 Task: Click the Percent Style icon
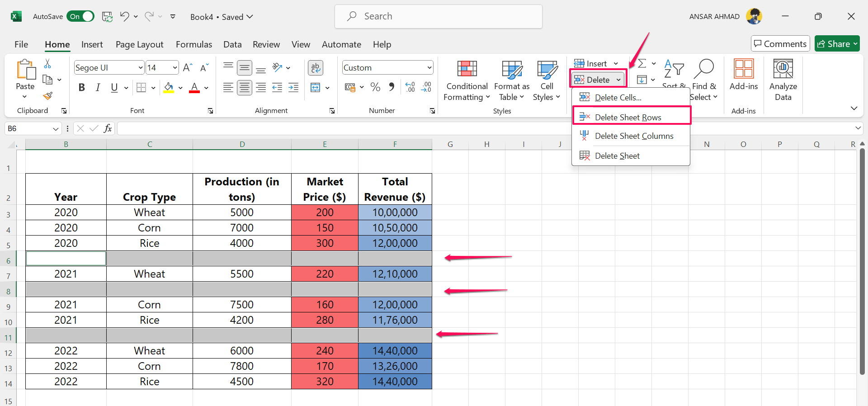tap(375, 87)
